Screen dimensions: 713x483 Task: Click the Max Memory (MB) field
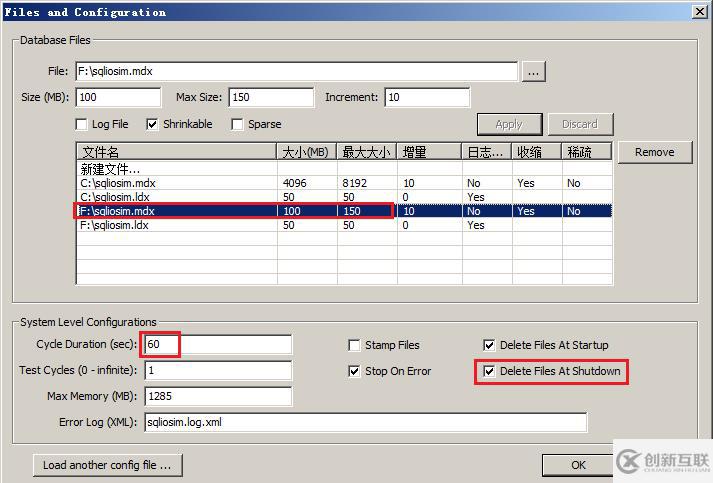[x=217, y=396]
